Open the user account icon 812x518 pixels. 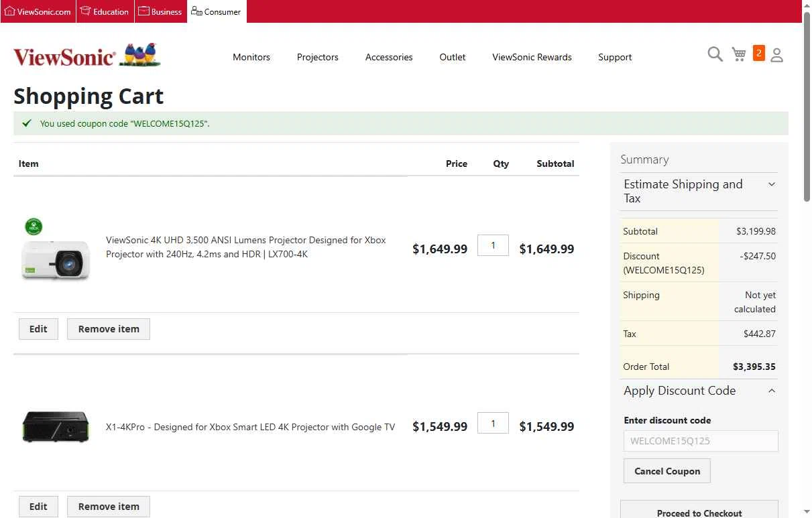[776, 55]
